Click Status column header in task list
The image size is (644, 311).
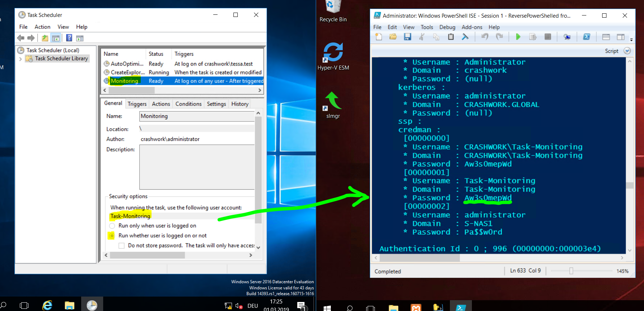point(158,54)
